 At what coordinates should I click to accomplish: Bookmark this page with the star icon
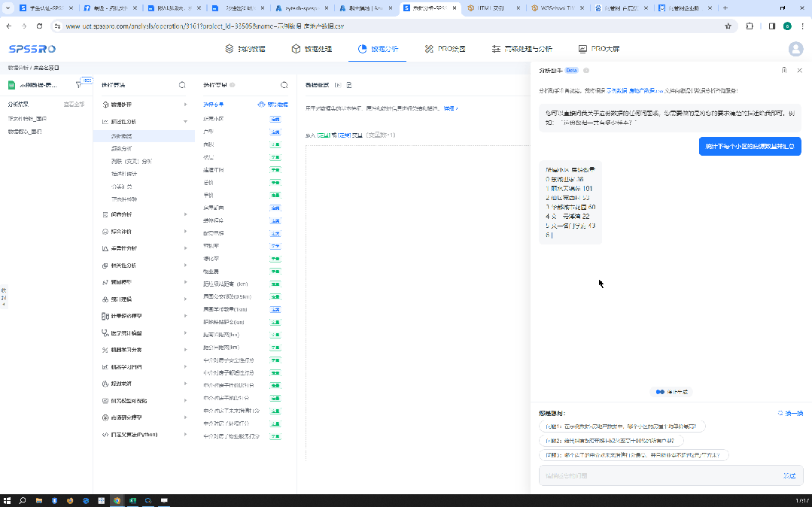(728, 26)
